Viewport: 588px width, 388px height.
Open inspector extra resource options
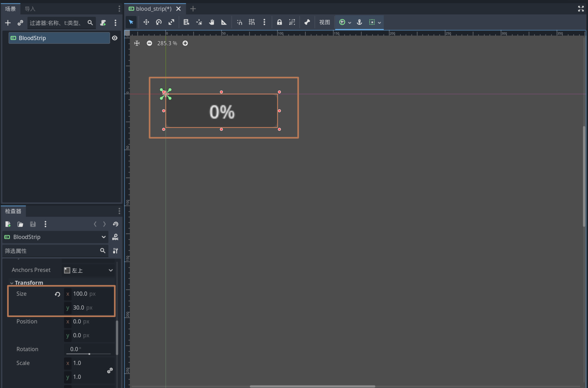click(45, 224)
